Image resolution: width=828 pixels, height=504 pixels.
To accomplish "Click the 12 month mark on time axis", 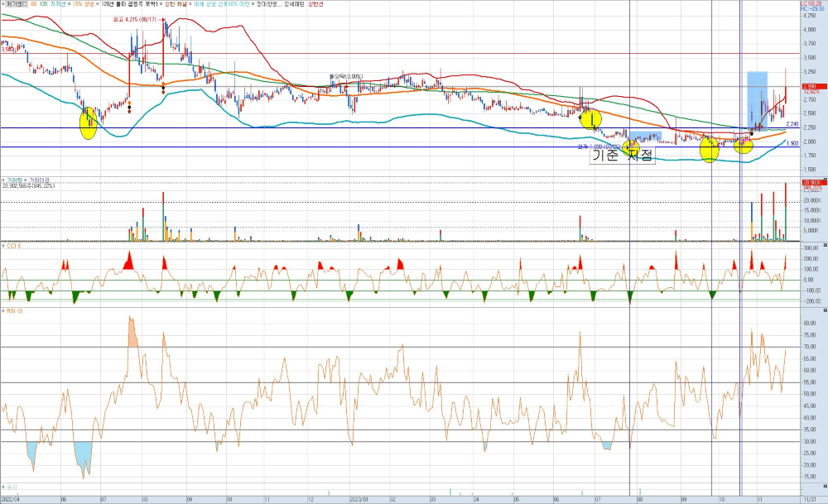I will (x=311, y=499).
